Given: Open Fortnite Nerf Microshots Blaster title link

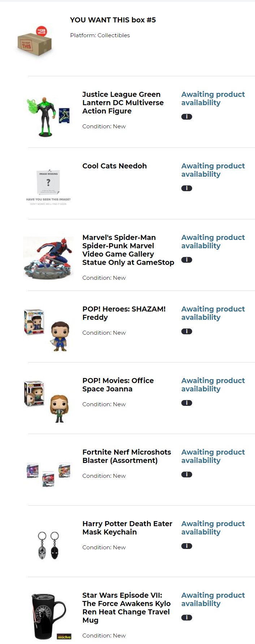Looking at the screenshot, I should pos(126,456).
